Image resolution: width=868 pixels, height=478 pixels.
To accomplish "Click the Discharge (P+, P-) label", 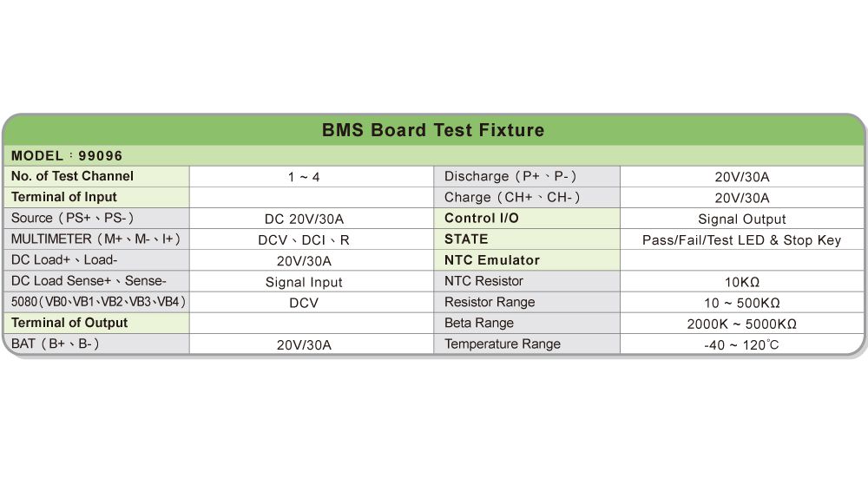I will tap(511, 177).
